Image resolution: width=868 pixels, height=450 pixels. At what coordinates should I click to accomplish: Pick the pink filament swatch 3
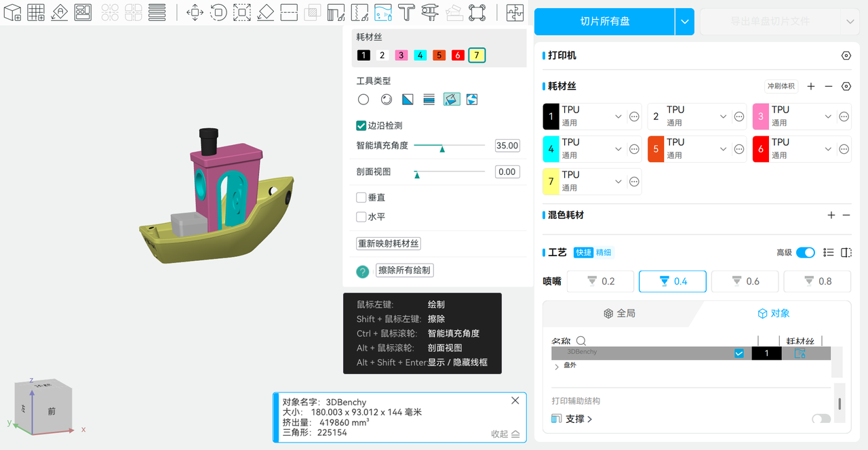click(x=401, y=56)
